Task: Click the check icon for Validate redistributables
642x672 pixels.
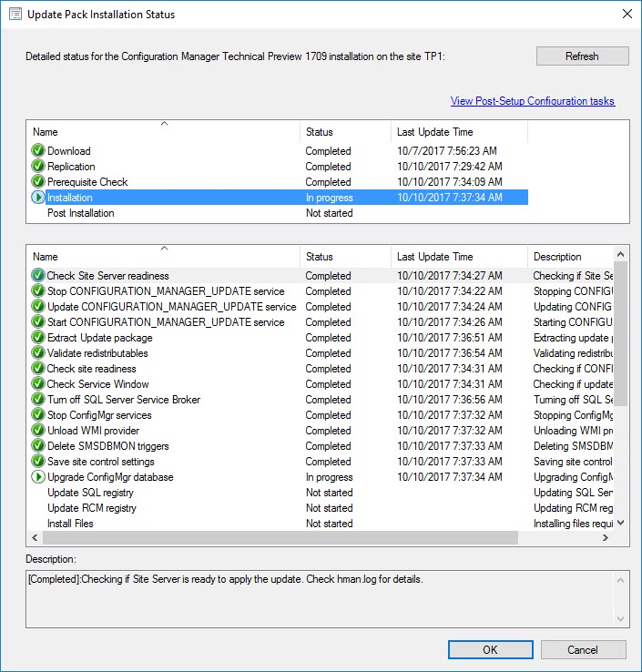Action: [x=38, y=352]
